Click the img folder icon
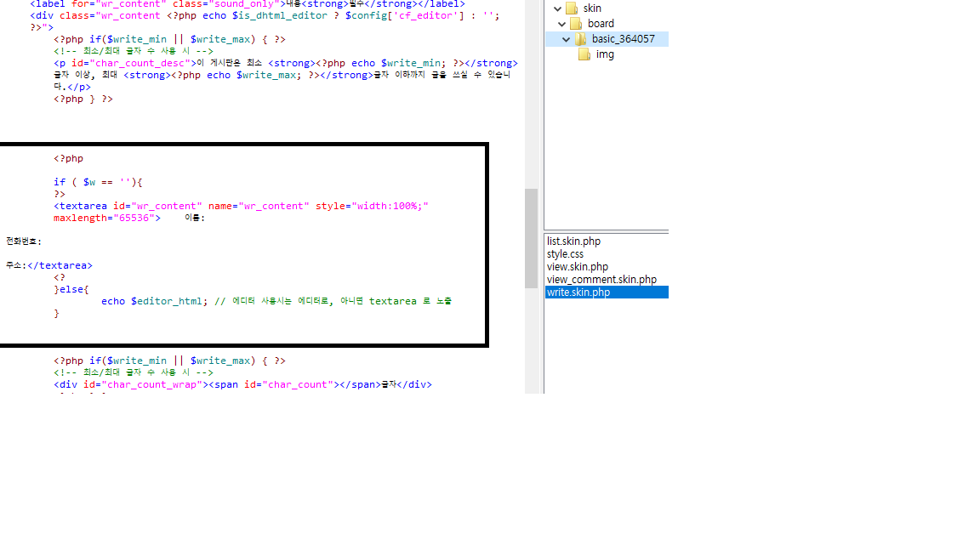Viewport: 980px width, 551px height. pyautogui.click(x=584, y=54)
